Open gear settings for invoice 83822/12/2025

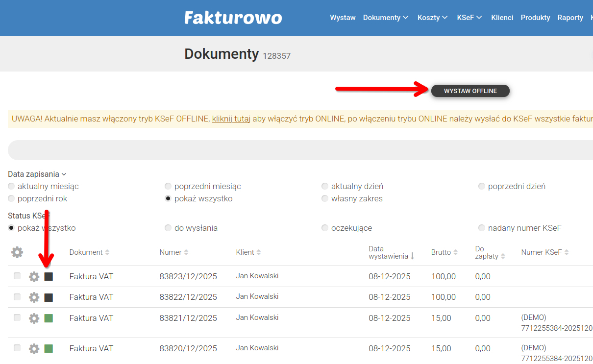(x=34, y=297)
